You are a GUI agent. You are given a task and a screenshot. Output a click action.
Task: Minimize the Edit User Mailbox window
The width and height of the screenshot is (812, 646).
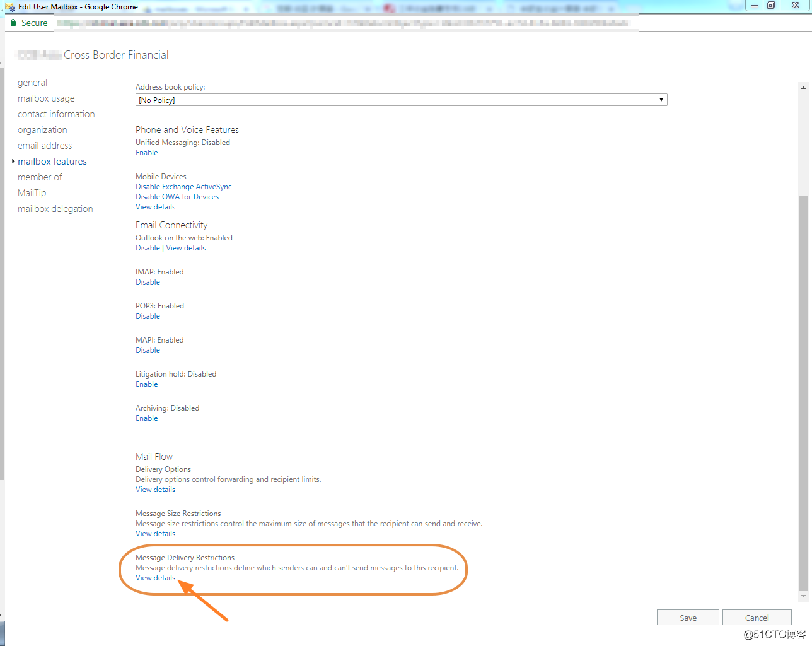pyautogui.click(x=754, y=6)
